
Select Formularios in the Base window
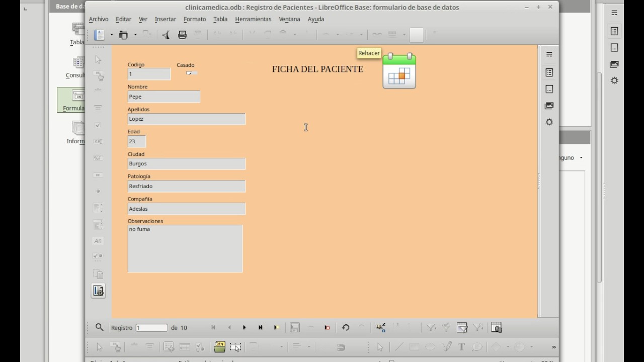click(71, 100)
